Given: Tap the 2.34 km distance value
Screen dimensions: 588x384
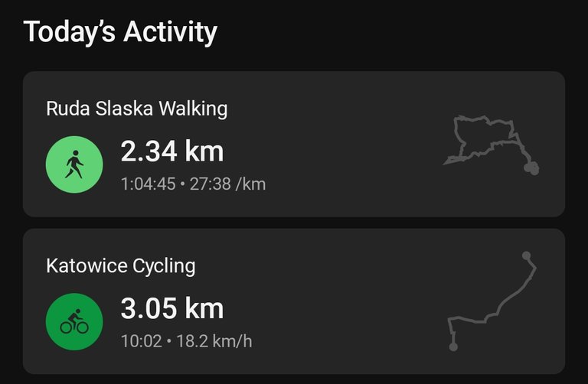Looking at the screenshot, I should click(x=172, y=151).
